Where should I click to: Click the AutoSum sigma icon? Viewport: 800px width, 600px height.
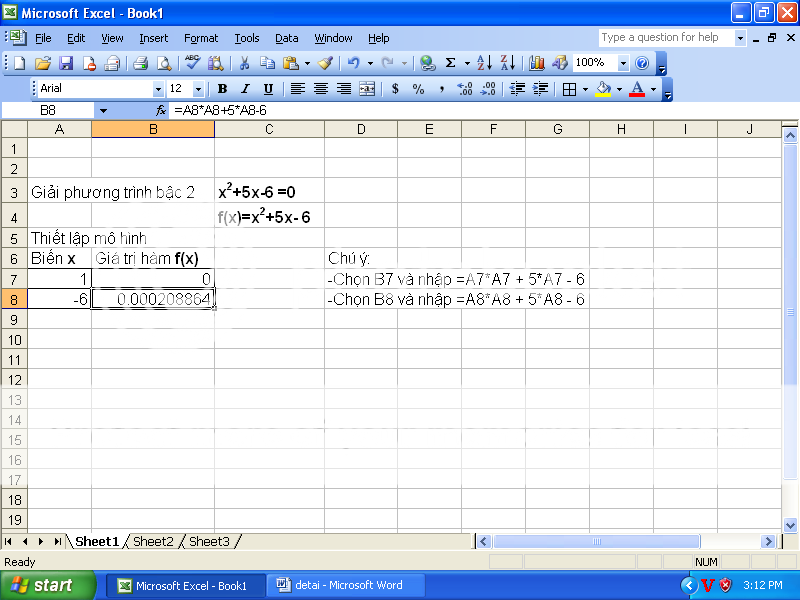tap(451, 63)
